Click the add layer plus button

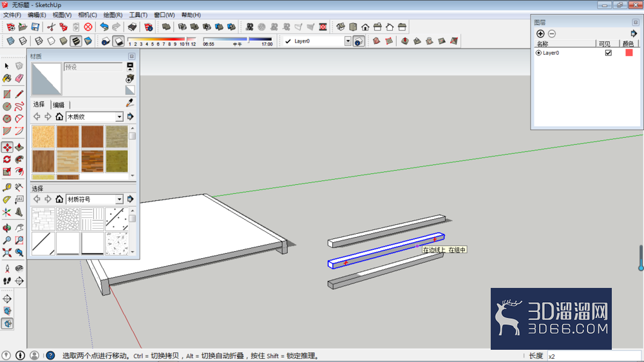[540, 33]
